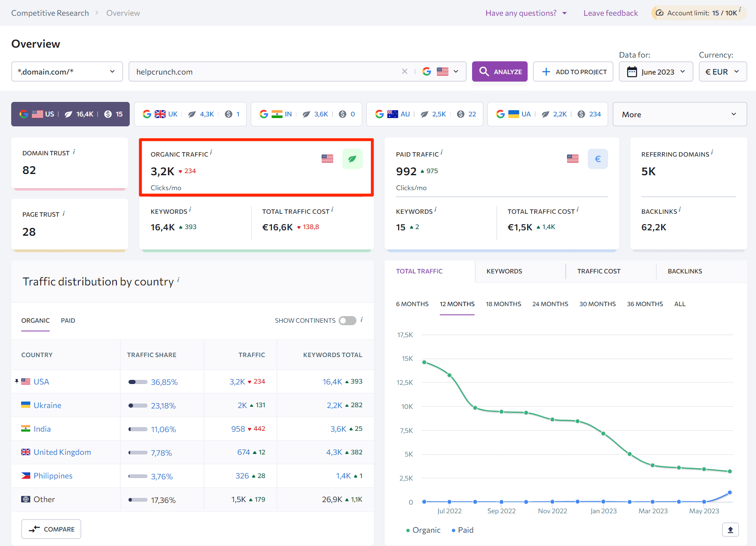
Task: Click the US flag in the search bar
Action: tap(443, 72)
